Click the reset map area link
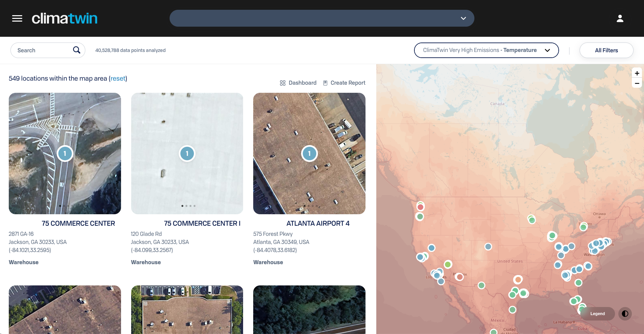 pyautogui.click(x=118, y=79)
